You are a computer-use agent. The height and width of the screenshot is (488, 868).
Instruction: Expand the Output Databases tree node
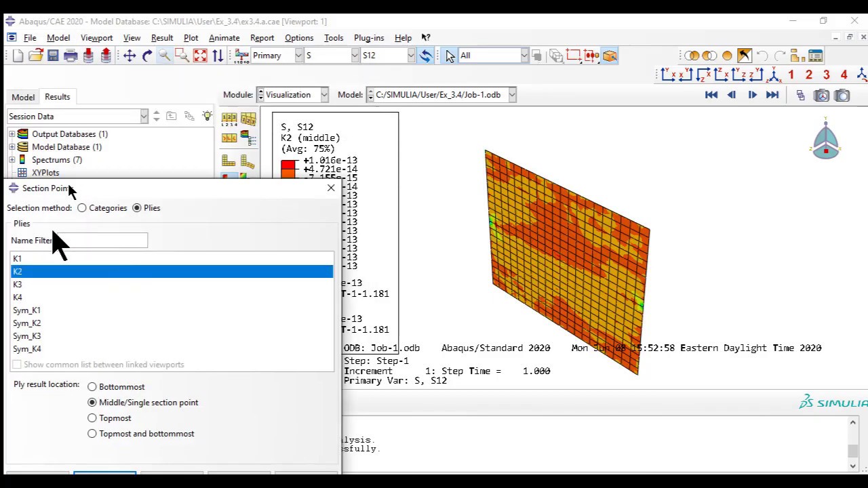pos(12,134)
